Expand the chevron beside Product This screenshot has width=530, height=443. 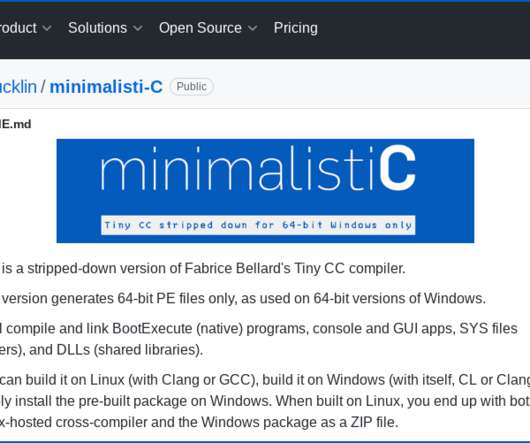click(x=48, y=28)
